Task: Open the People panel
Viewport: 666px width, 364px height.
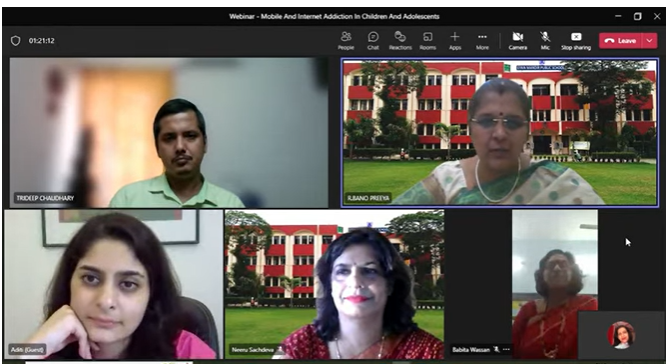Action: [346, 41]
